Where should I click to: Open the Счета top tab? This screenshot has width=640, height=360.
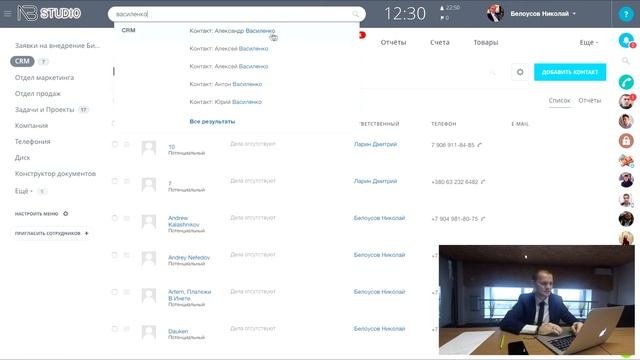[x=440, y=42]
